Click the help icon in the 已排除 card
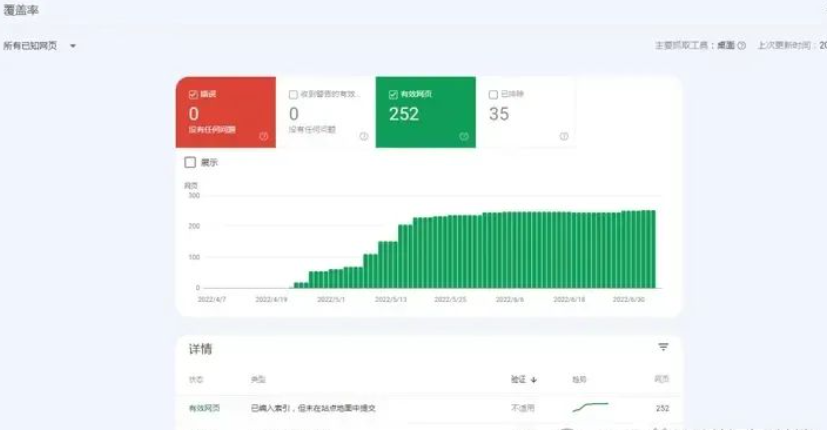This screenshot has width=827, height=430. click(x=564, y=136)
